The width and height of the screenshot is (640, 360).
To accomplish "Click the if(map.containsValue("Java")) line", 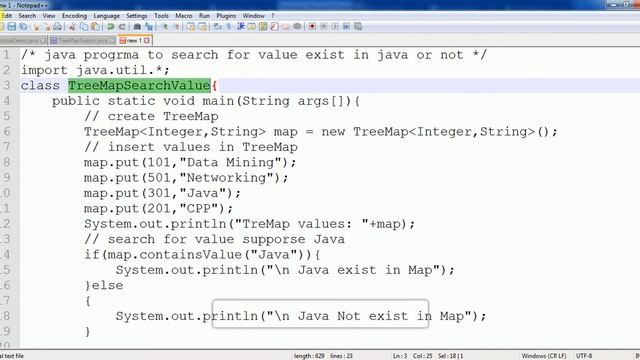I will [202, 255].
